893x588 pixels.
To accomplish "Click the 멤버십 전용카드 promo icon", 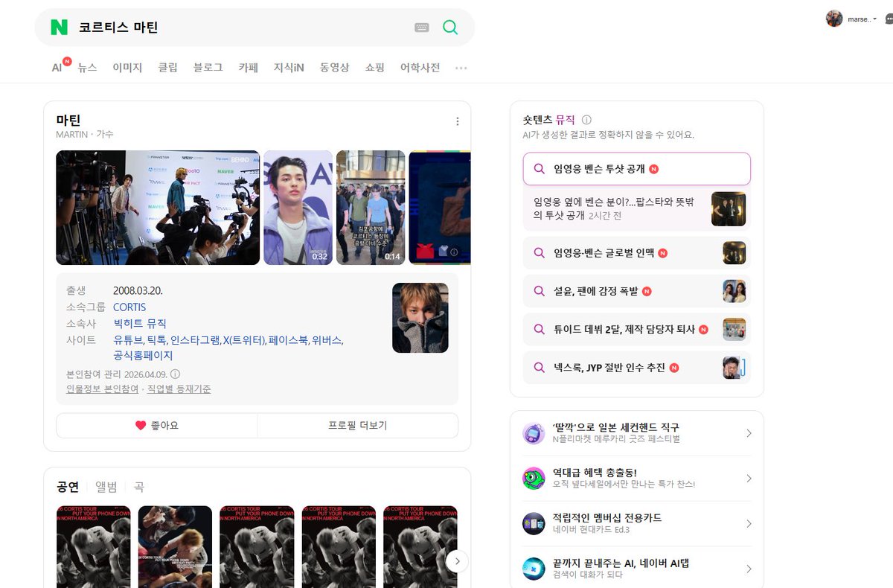I will coord(534,524).
